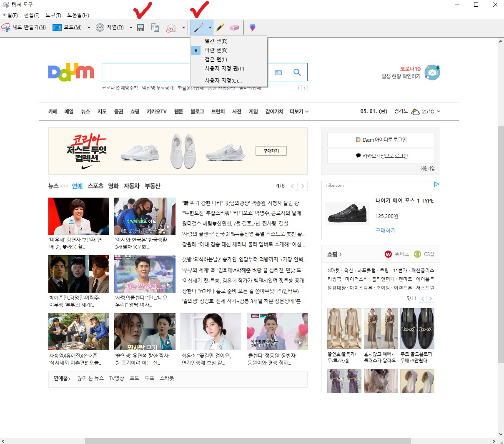Click the Copy icon in toolbar
The width and height of the screenshot is (504, 444).
(x=155, y=28)
